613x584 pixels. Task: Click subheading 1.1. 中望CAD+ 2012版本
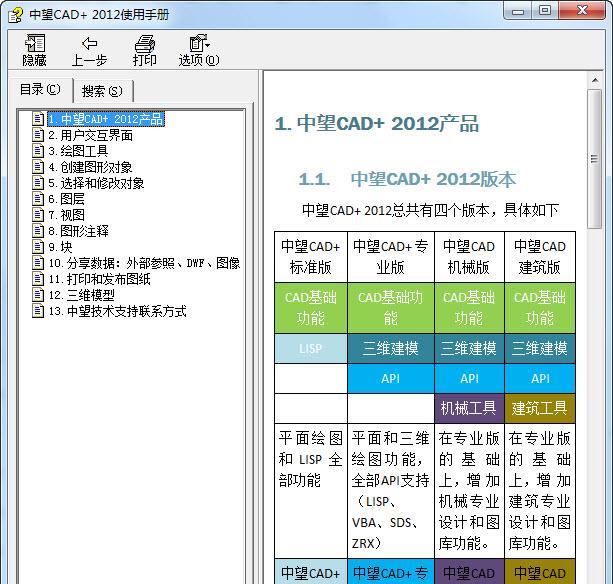[x=407, y=179]
